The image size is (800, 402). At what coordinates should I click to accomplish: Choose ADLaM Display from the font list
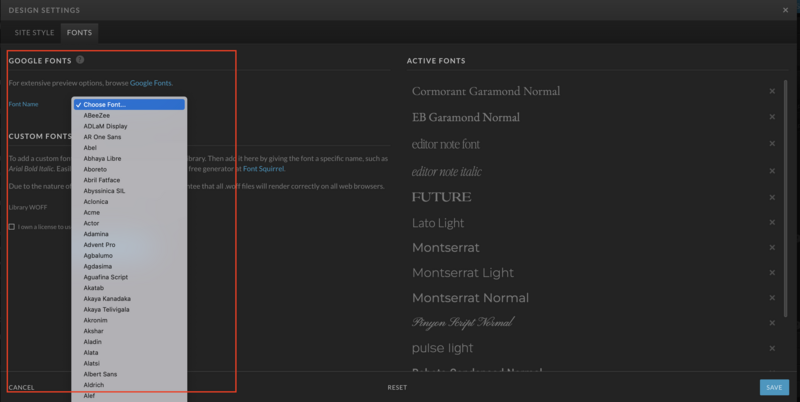129,126
